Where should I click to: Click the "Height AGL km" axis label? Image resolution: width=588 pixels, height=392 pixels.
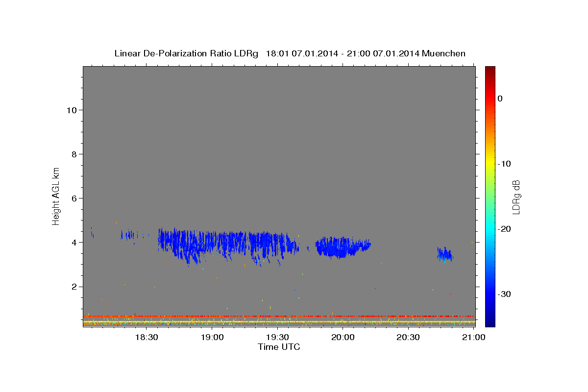coord(56,196)
